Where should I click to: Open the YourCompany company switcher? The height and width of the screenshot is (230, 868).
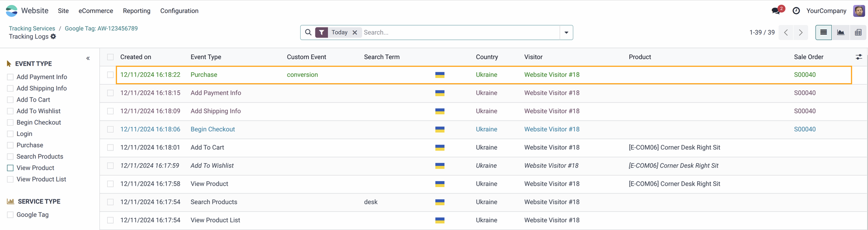(826, 11)
